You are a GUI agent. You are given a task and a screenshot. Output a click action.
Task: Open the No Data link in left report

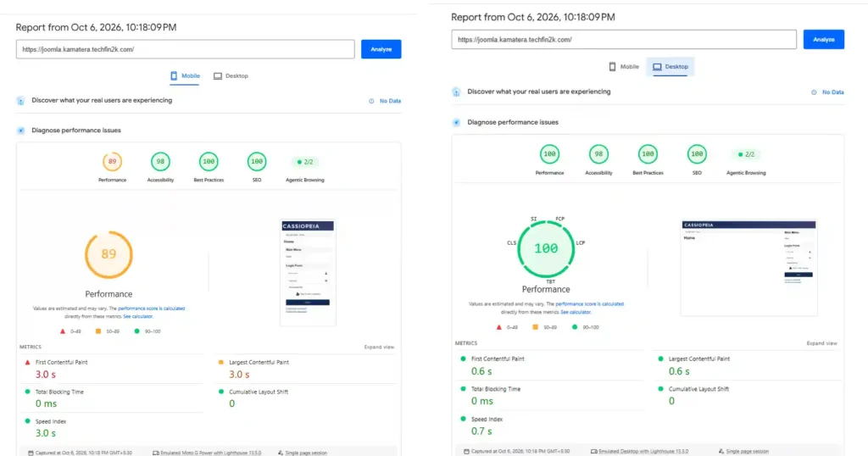tap(390, 101)
